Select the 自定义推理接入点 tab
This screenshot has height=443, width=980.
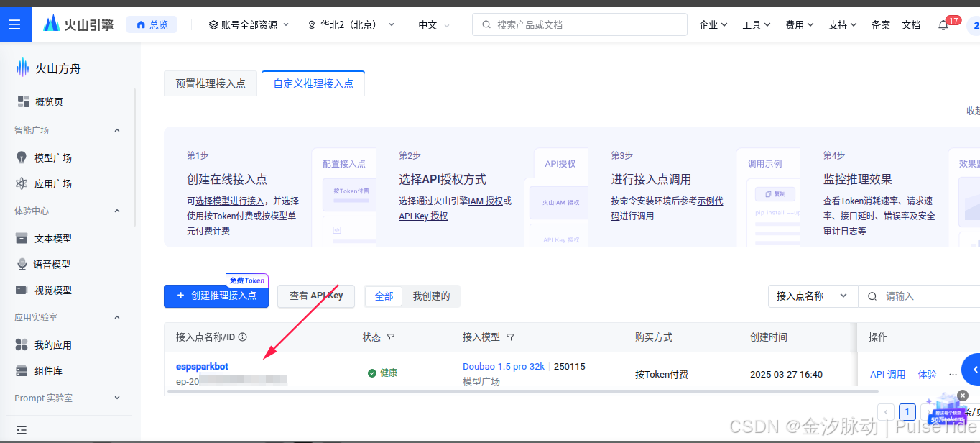pyautogui.click(x=313, y=83)
